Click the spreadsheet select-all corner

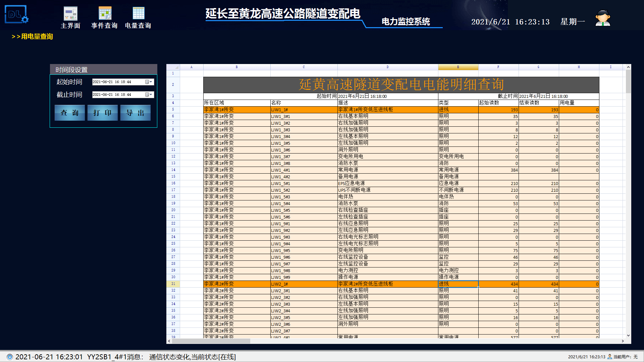[x=173, y=67]
